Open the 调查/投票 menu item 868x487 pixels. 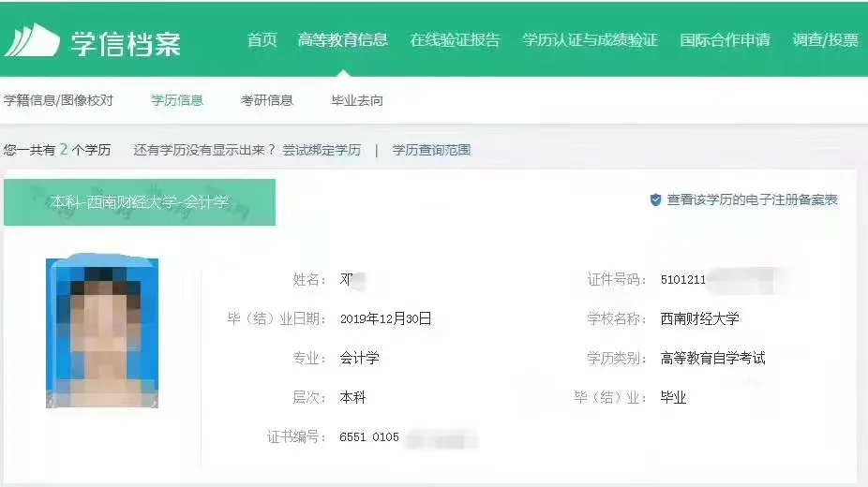[x=826, y=39]
